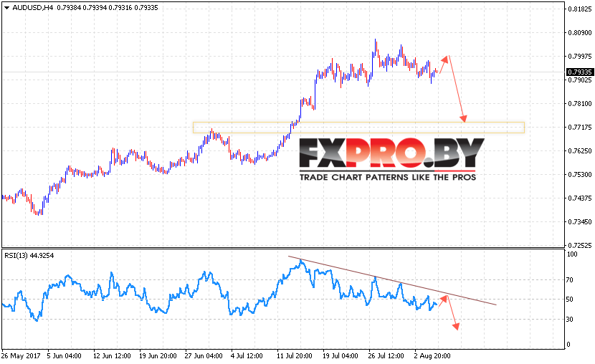Click the 12 Jun 12:00 time label

pyautogui.click(x=112, y=356)
